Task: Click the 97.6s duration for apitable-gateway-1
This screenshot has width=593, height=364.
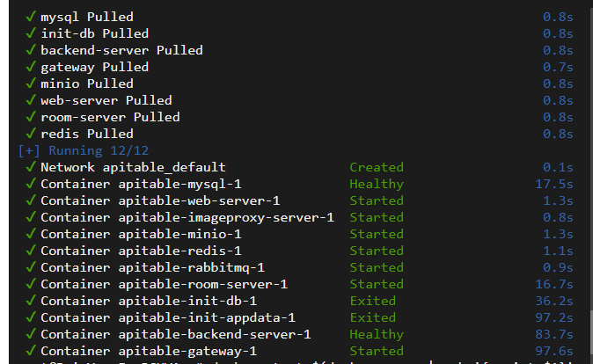Action: coord(559,351)
